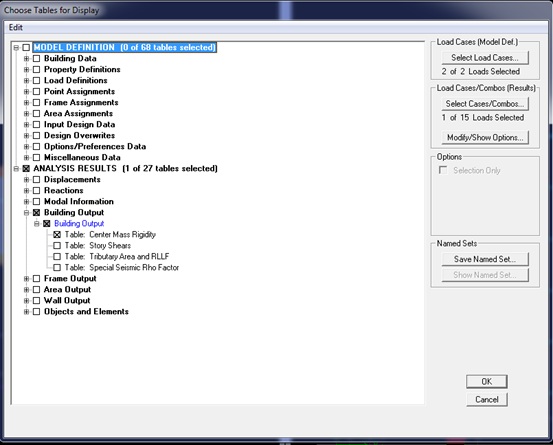
Task: Open Modify/Show Options
Action: point(485,138)
